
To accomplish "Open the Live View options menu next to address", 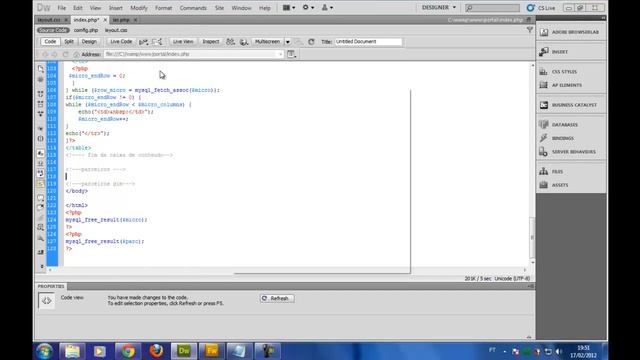I will (291, 54).
